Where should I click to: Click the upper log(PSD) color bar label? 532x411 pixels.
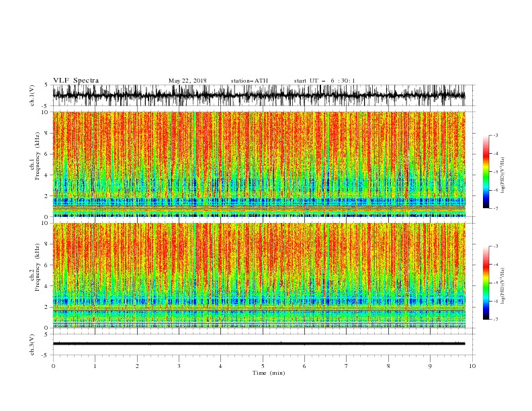502,175
